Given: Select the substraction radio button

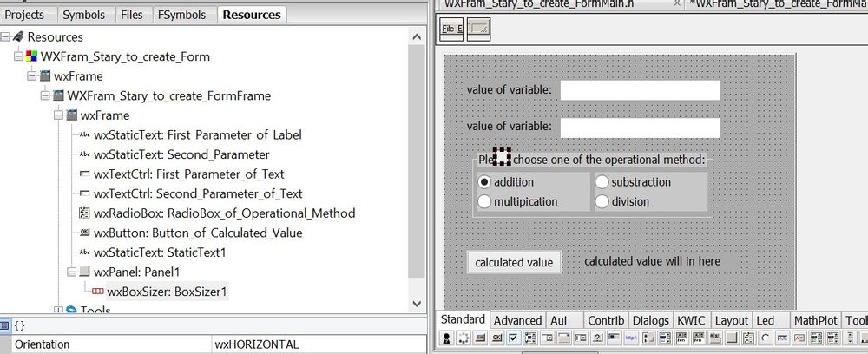Looking at the screenshot, I should [x=602, y=182].
